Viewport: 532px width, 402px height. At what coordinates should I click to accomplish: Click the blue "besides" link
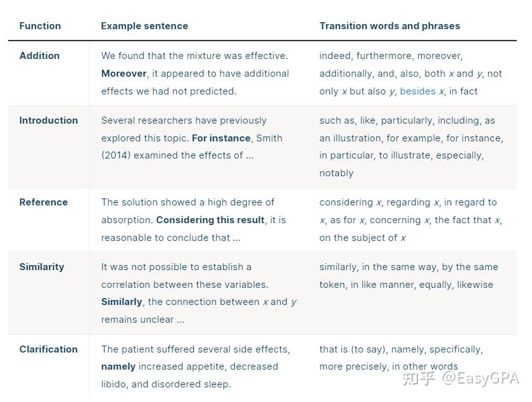click(417, 91)
